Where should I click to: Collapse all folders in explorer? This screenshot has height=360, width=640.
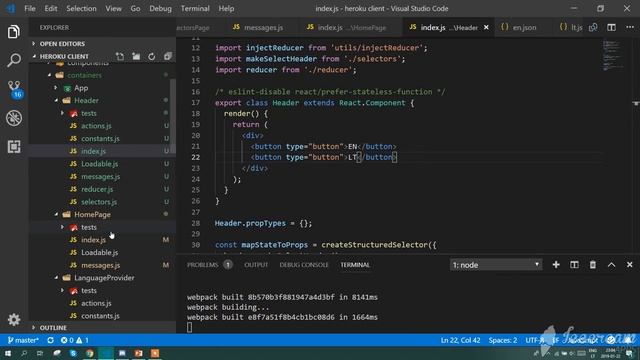[x=167, y=56]
